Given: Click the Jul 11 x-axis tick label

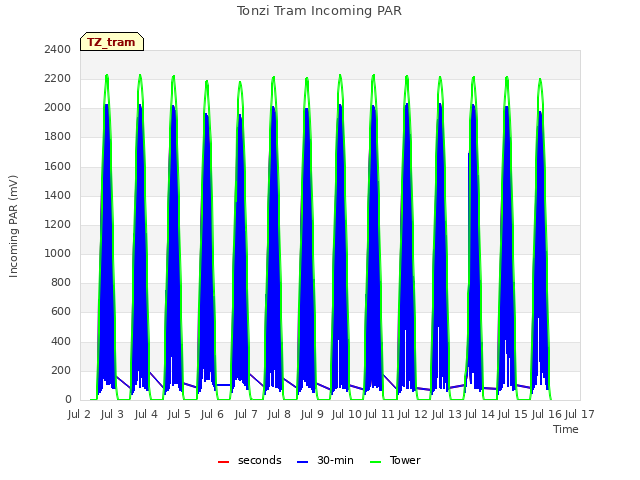Looking at the screenshot, I should pyautogui.click(x=380, y=414).
